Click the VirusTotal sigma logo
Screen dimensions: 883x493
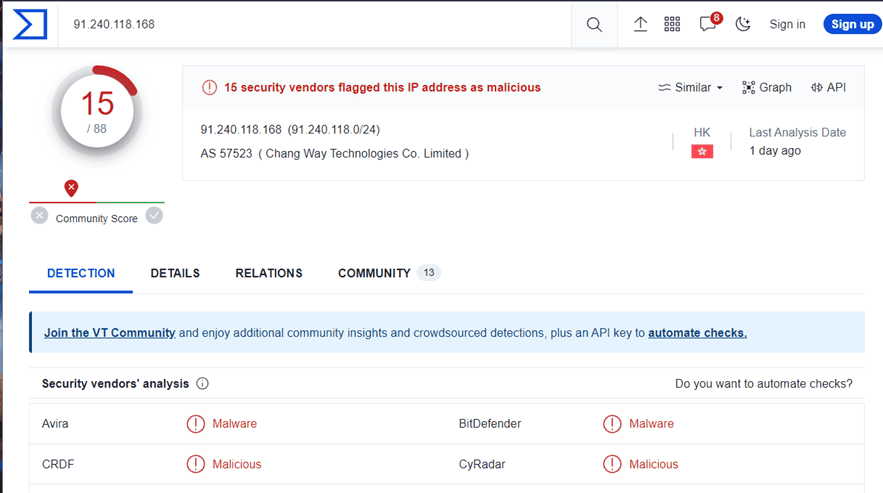pyautogui.click(x=30, y=24)
